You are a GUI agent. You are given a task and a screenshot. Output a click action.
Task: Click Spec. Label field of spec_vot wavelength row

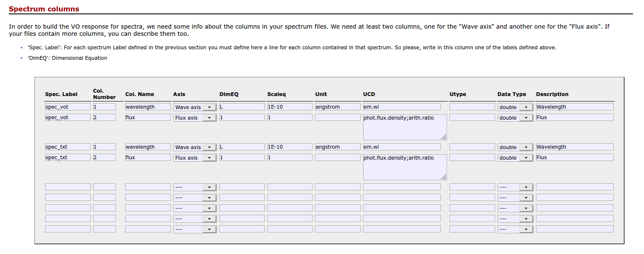pos(68,107)
